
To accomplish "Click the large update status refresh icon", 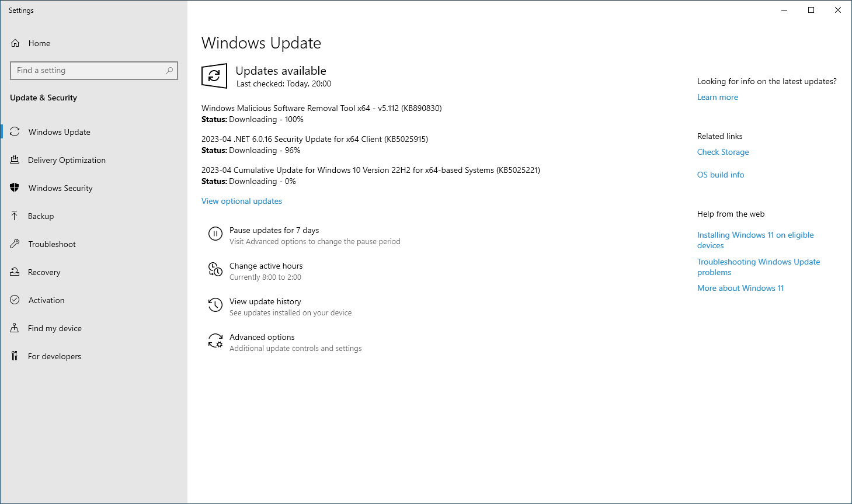I will [x=214, y=76].
